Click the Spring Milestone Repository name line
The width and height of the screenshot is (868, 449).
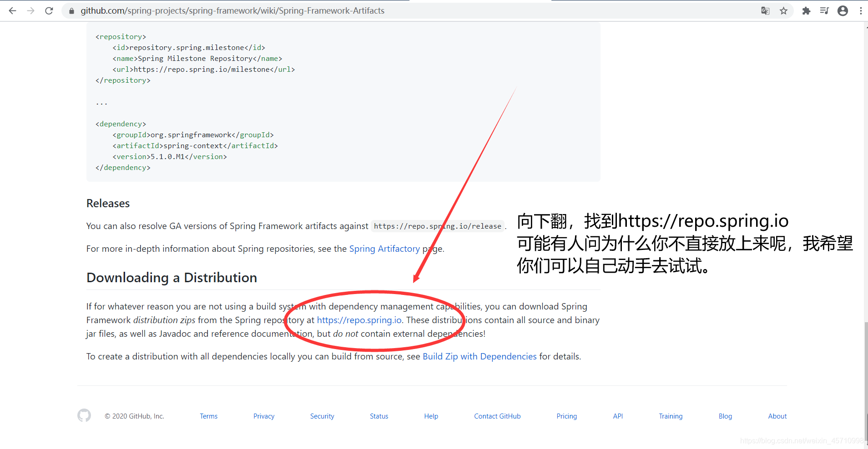[197, 58]
